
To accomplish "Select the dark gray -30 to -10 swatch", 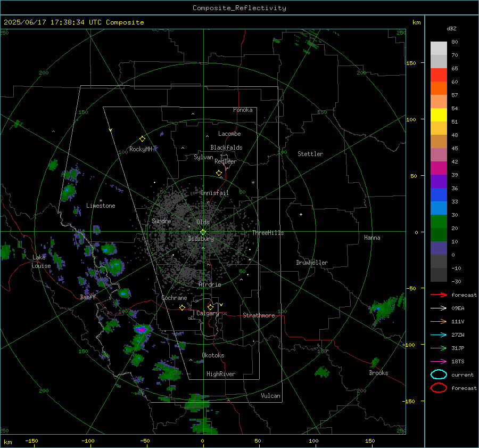I will pyautogui.click(x=439, y=275).
